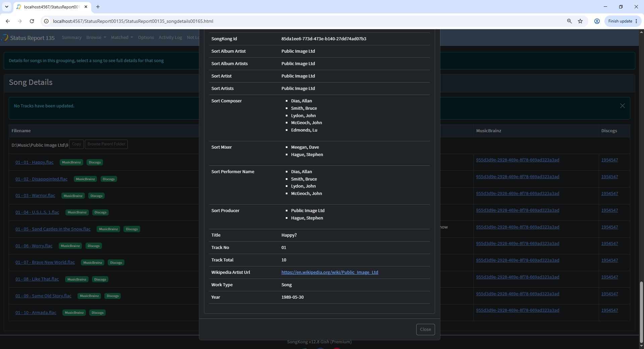The image size is (644, 349).
Task: Bookmark this page with star icon
Action: [580, 21]
